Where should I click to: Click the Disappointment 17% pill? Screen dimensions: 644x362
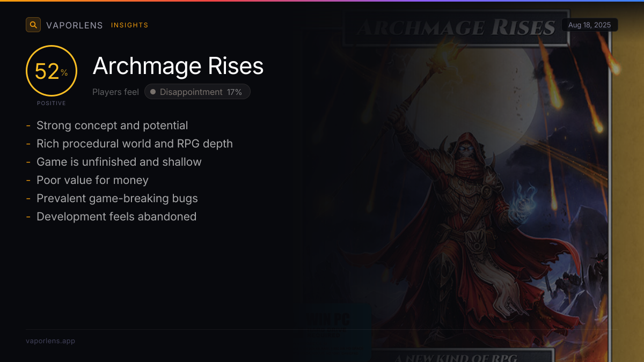coord(197,92)
